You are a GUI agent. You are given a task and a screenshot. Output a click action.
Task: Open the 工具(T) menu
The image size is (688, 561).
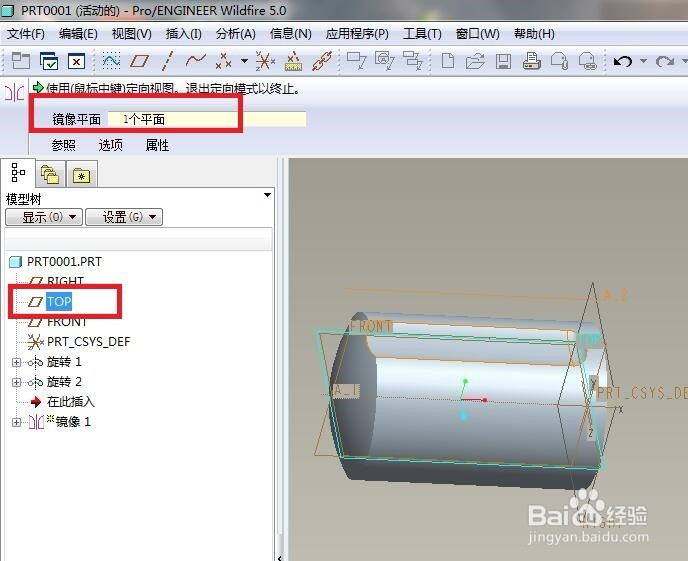(422, 34)
